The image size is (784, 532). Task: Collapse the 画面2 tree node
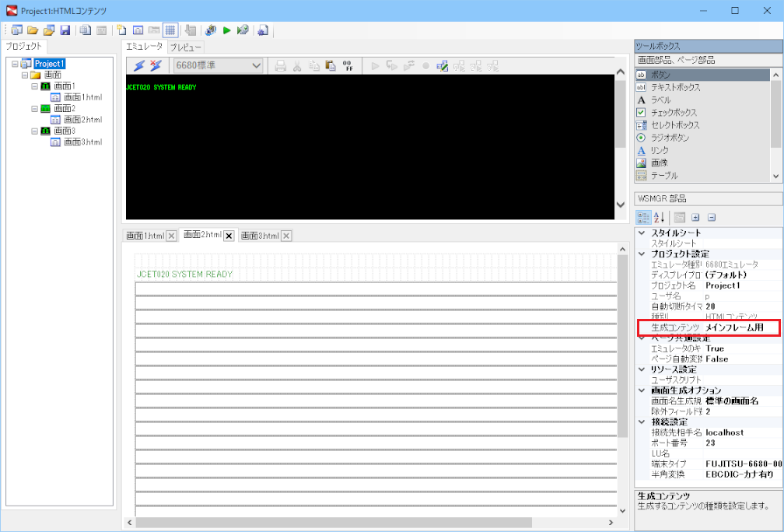point(34,109)
